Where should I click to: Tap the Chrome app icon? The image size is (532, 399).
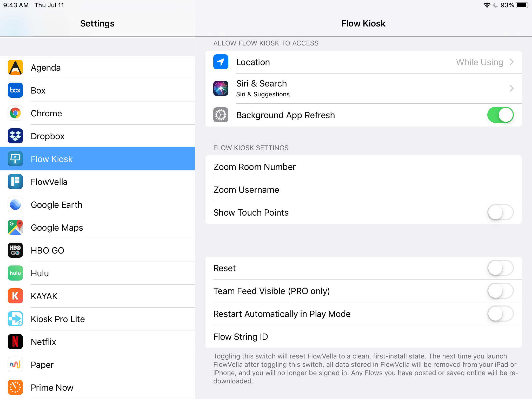[15, 113]
